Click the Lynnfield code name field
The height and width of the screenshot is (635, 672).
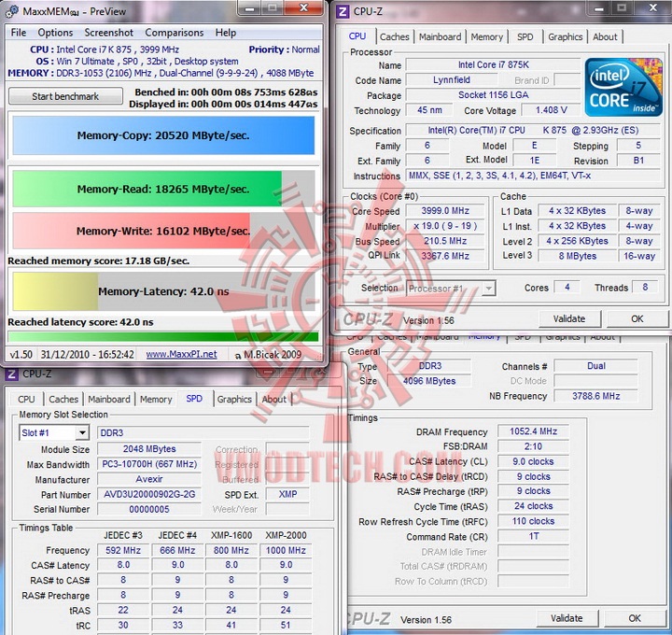452,79
